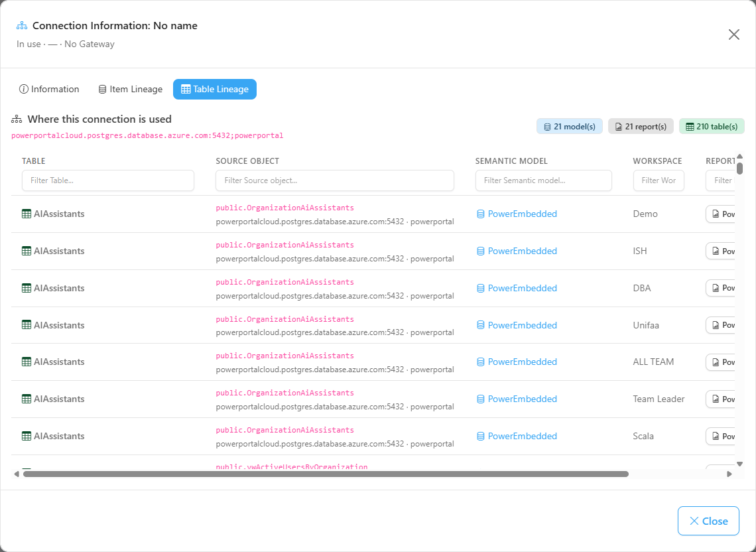Click database icon in Demo row model
The width and height of the screenshot is (756, 552).
click(480, 214)
